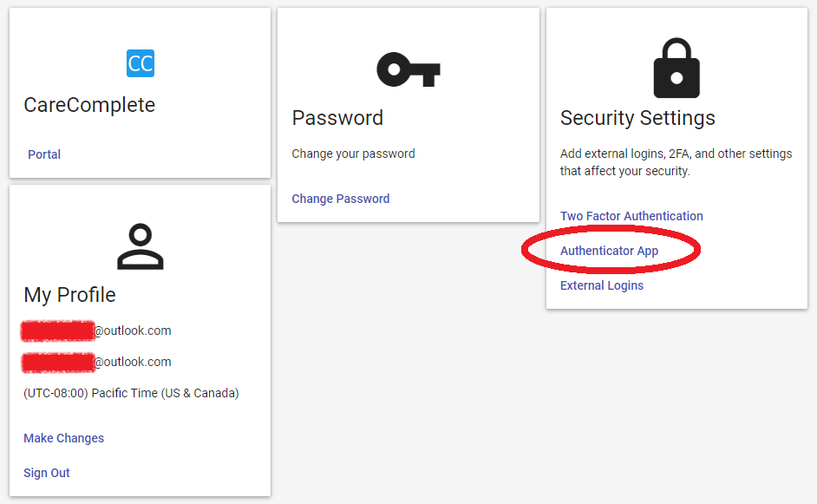The height and width of the screenshot is (504, 817).
Task: Click the CareComplete card title
Action: point(88,104)
